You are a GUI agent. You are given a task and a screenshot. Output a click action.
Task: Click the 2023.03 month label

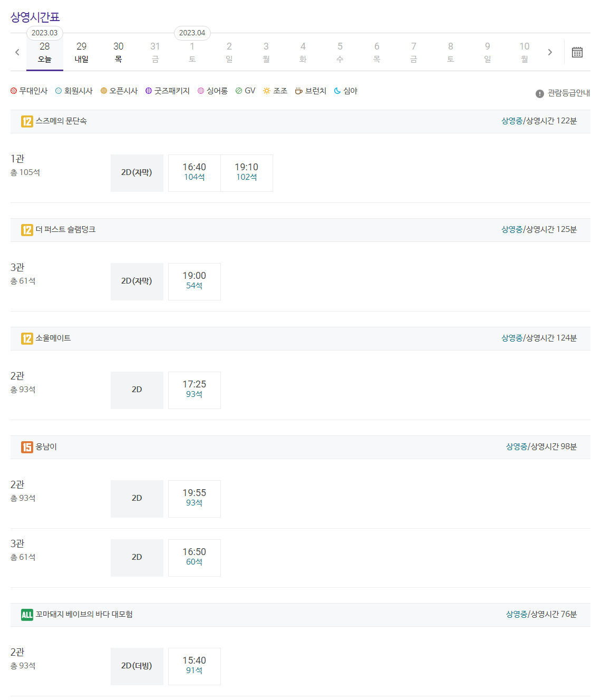click(45, 33)
